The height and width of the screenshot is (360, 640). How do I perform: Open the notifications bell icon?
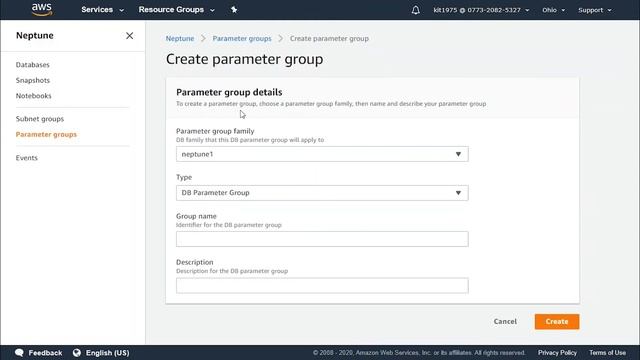pyautogui.click(x=416, y=10)
